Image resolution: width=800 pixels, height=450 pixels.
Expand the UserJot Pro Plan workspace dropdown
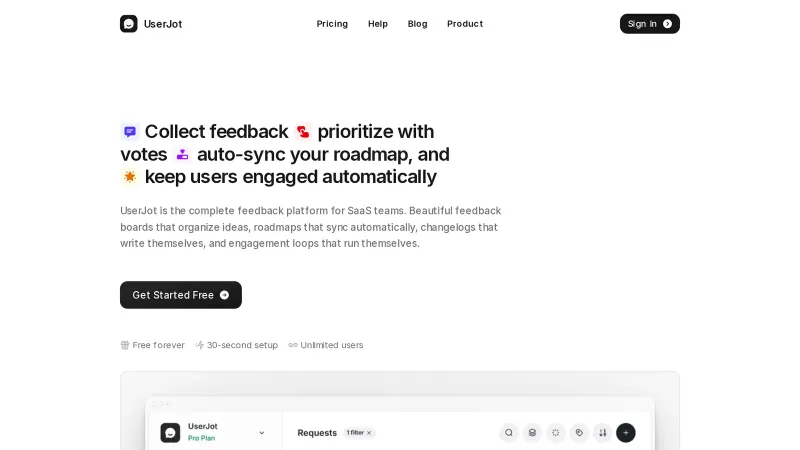point(262,433)
